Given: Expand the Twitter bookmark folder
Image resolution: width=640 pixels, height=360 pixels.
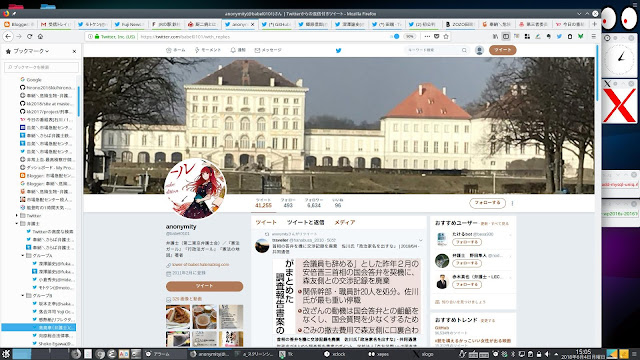Looking at the screenshot, I should [17, 216].
